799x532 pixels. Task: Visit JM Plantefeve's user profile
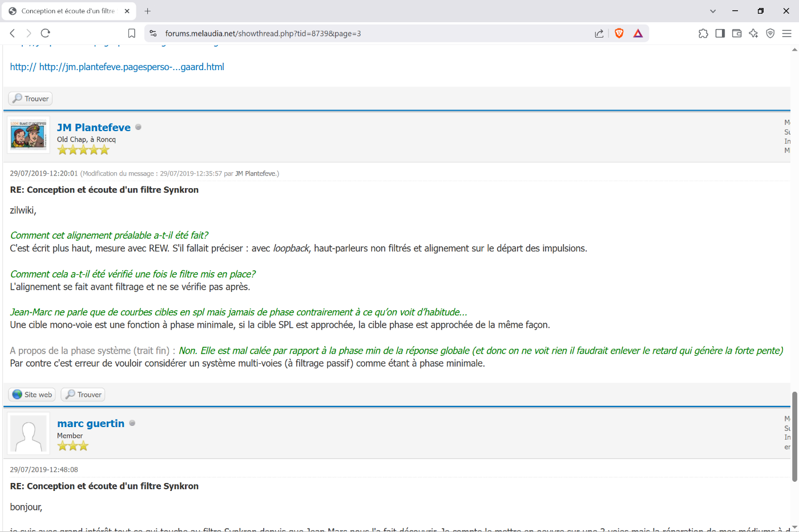(x=94, y=128)
